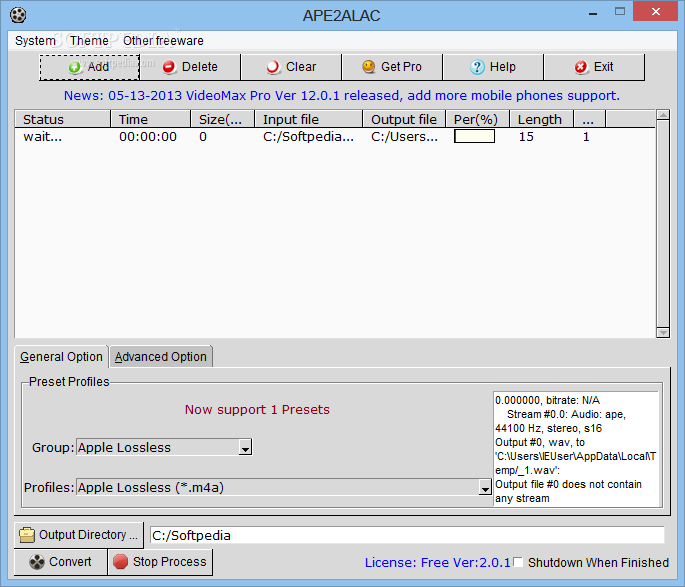Click the red Stop Process icon

coord(120,562)
